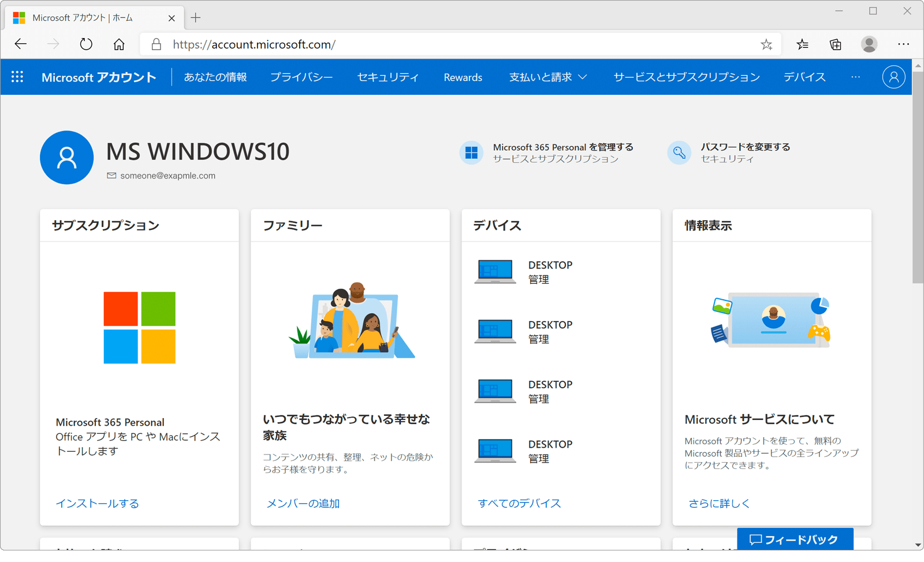Open デバイス navigation item

pyautogui.click(x=804, y=77)
